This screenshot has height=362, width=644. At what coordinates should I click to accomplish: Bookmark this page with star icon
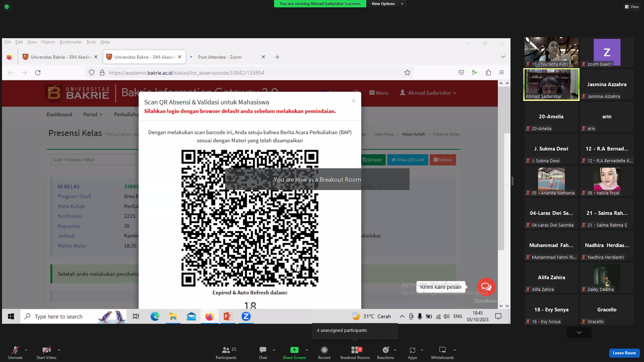coord(407,73)
